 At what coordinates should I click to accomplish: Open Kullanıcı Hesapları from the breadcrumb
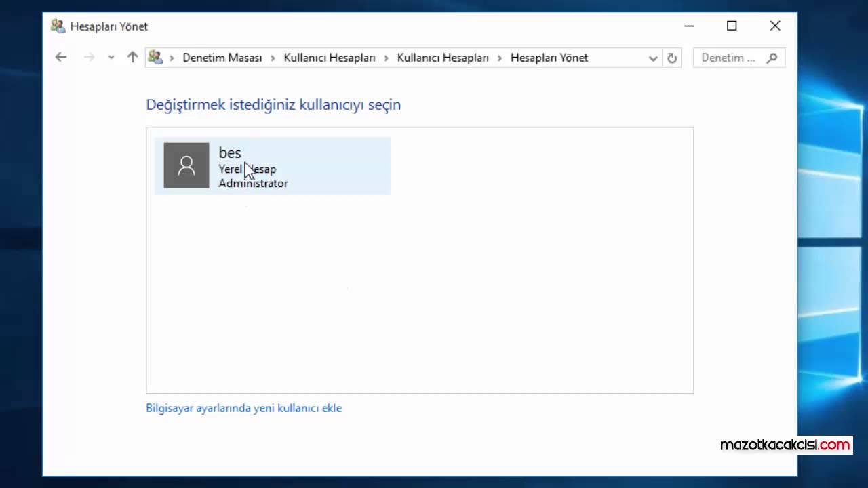click(x=330, y=58)
